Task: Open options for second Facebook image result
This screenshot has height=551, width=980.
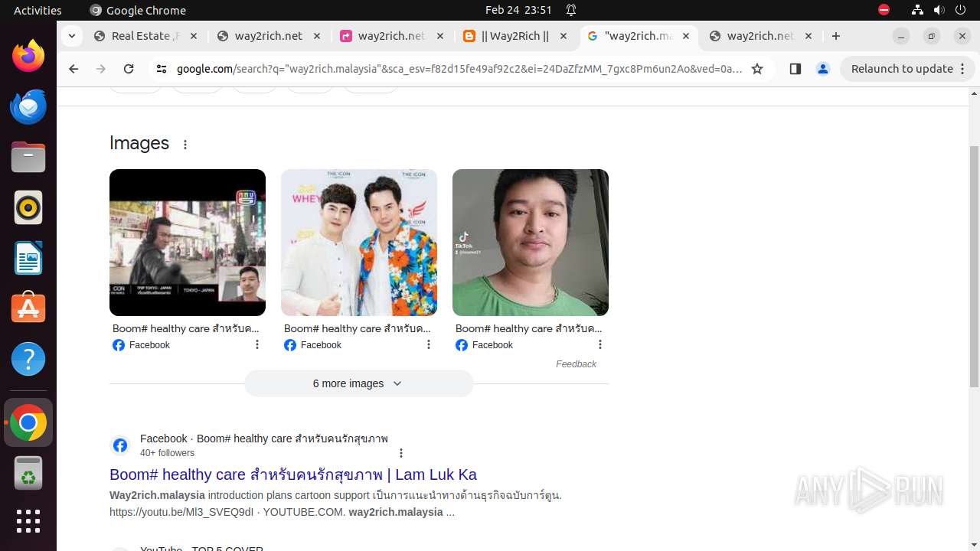Action: point(429,345)
